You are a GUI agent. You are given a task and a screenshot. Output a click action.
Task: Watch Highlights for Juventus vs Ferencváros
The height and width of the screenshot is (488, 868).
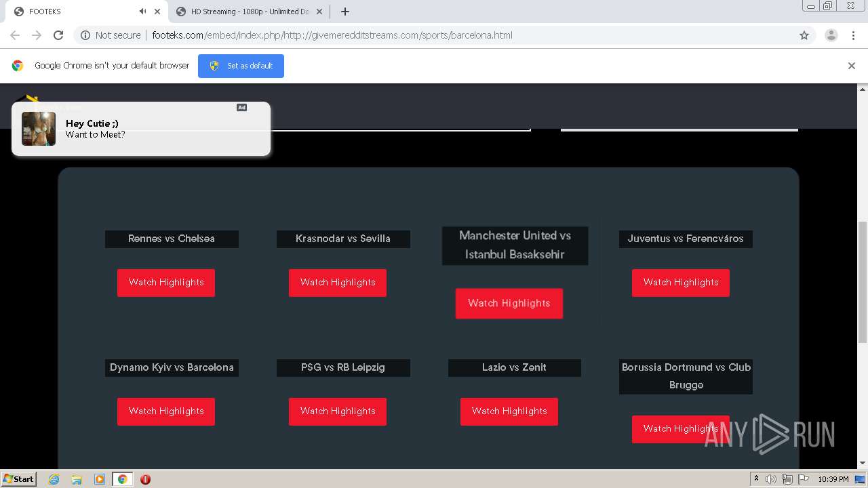(x=681, y=283)
